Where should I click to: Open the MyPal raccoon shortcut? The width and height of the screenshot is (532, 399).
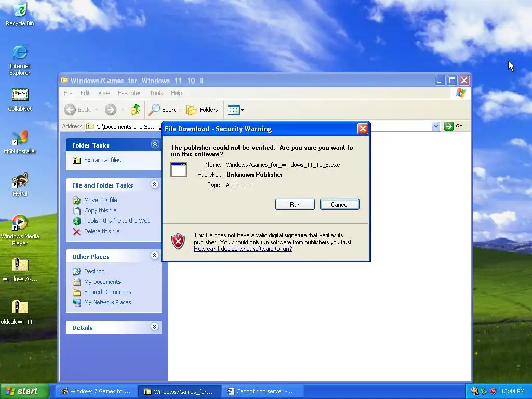tap(20, 185)
